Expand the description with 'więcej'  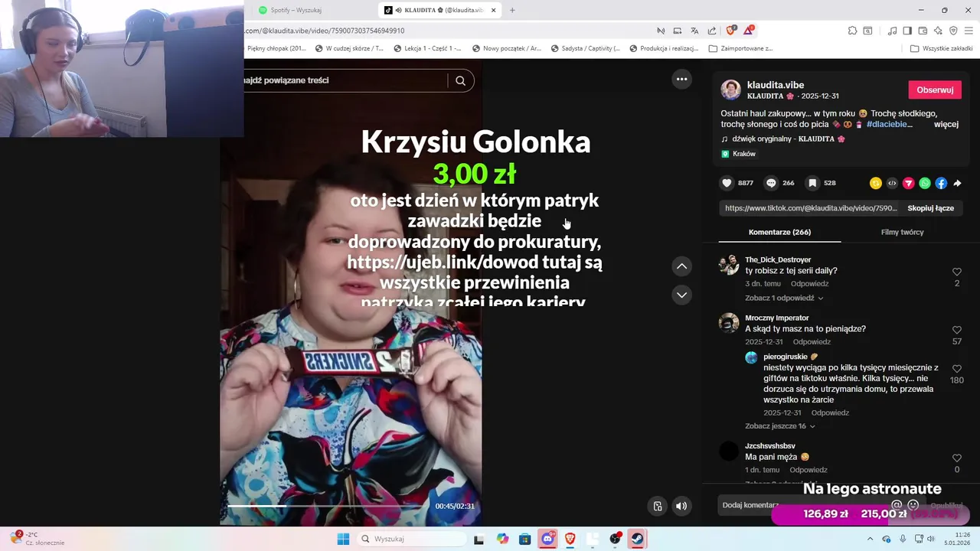(946, 124)
